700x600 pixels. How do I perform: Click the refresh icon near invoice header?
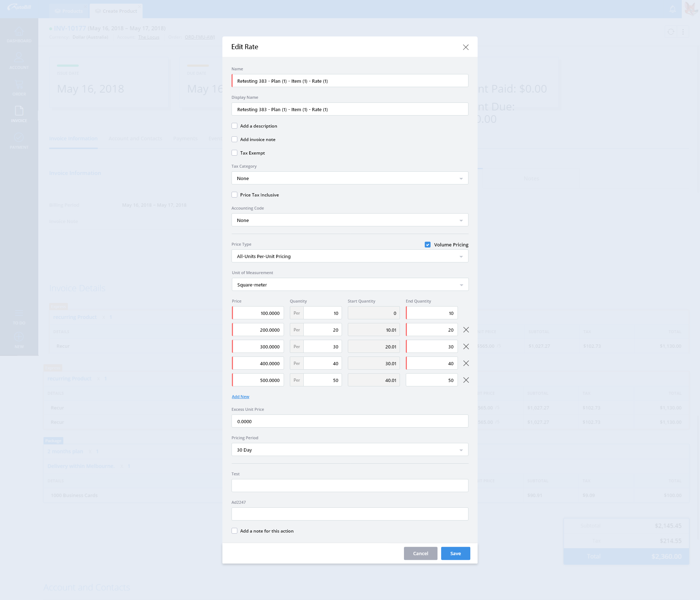pos(671,32)
